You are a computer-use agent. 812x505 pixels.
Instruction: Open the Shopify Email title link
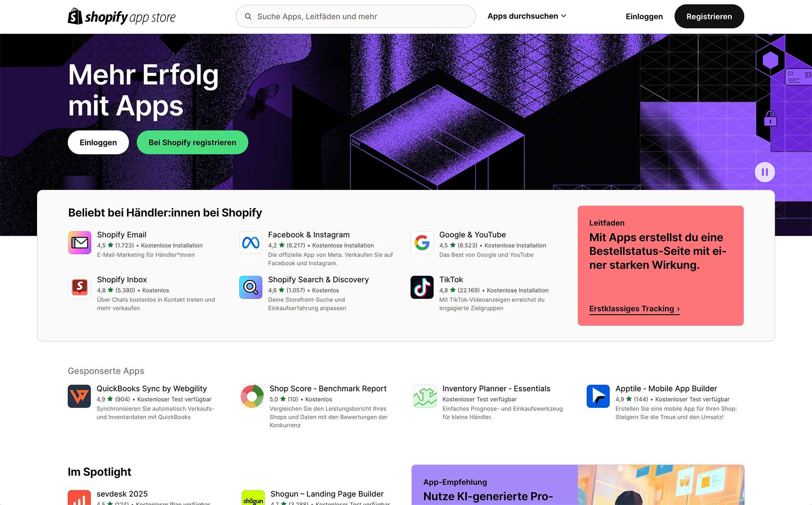[x=121, y=235]
